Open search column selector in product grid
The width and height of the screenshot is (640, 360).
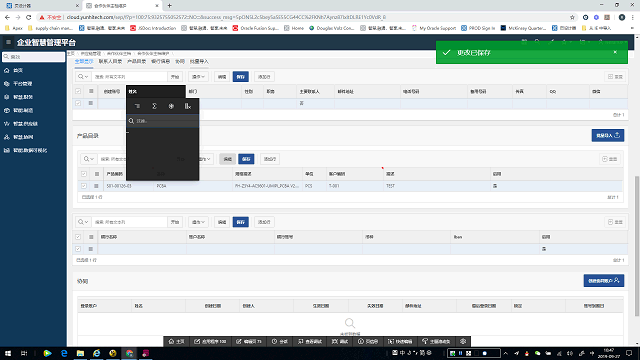click(88, 159)
